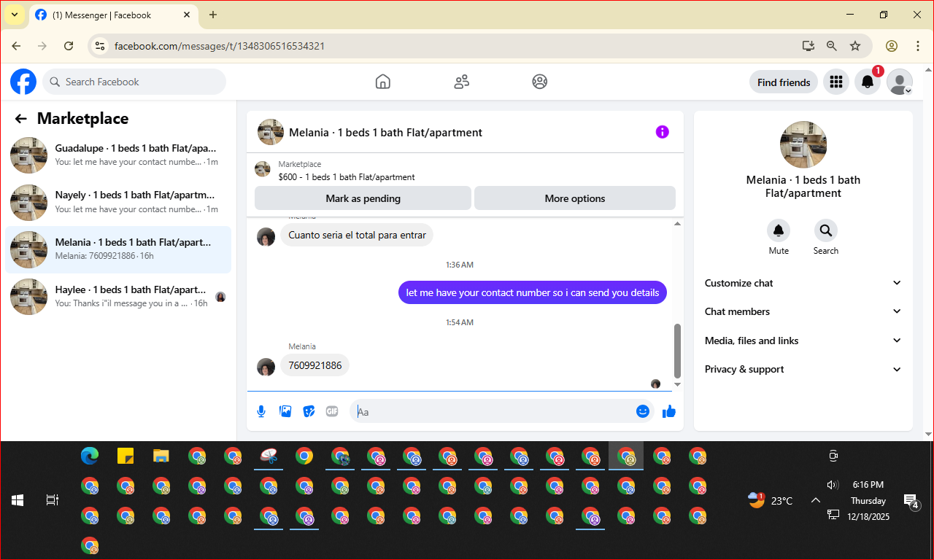The height and width of the screenshot is (560, 934).
Task: Click the purple "let me have your contact number" message
Action: (x=533, y=292)
